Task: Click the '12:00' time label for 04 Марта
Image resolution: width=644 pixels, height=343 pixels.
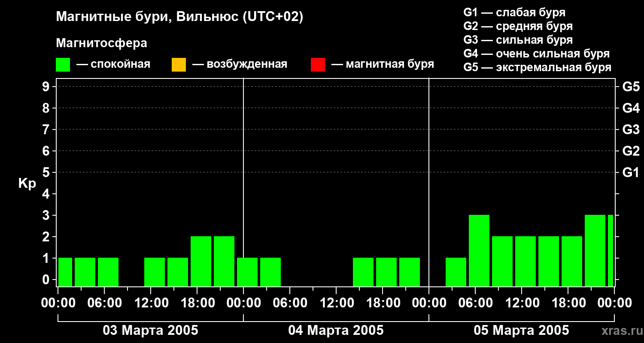Action: pos(336,303)
